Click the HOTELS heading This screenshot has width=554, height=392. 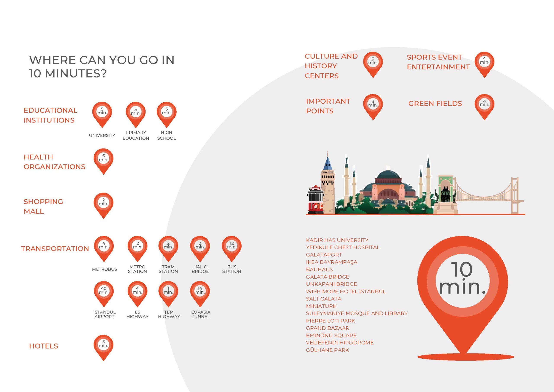44,346
